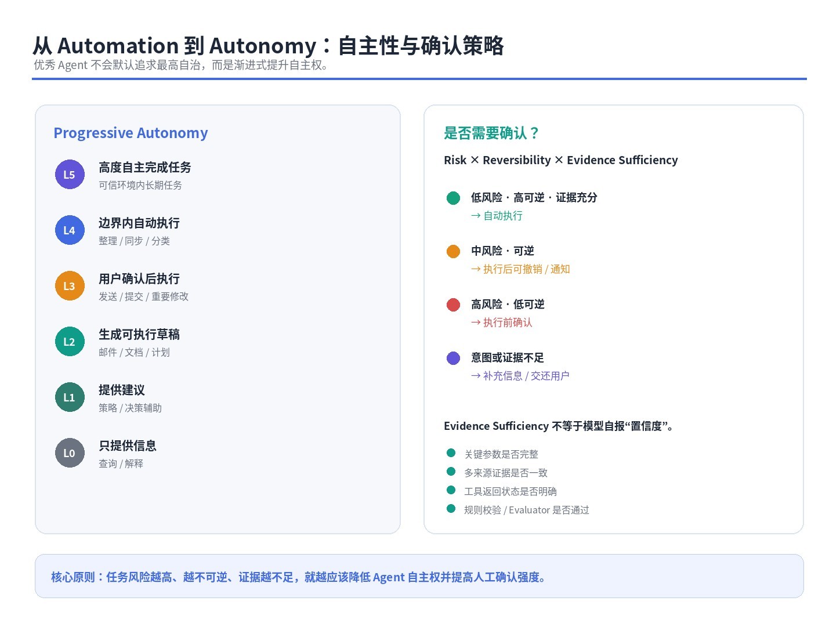Select 整理 / 同步 / 分类 description
The image size is (840, 630).
(134, 241)
